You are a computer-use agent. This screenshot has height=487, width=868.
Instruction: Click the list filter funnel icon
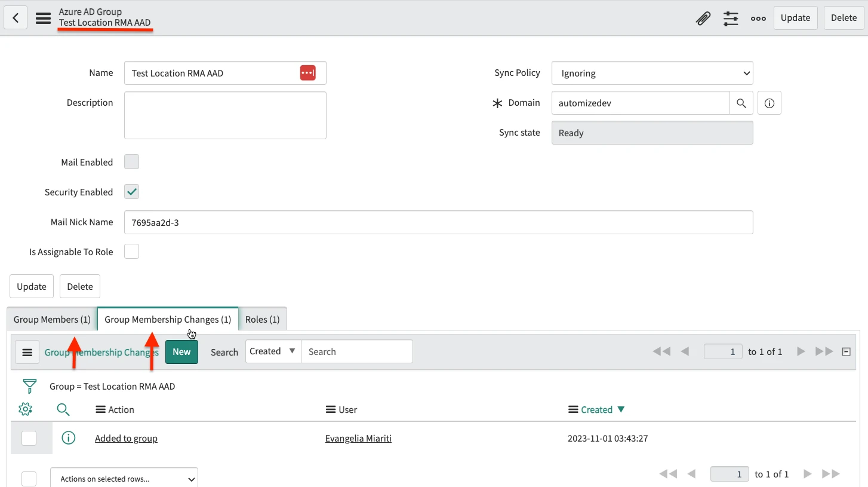click(x=29, y=386)
